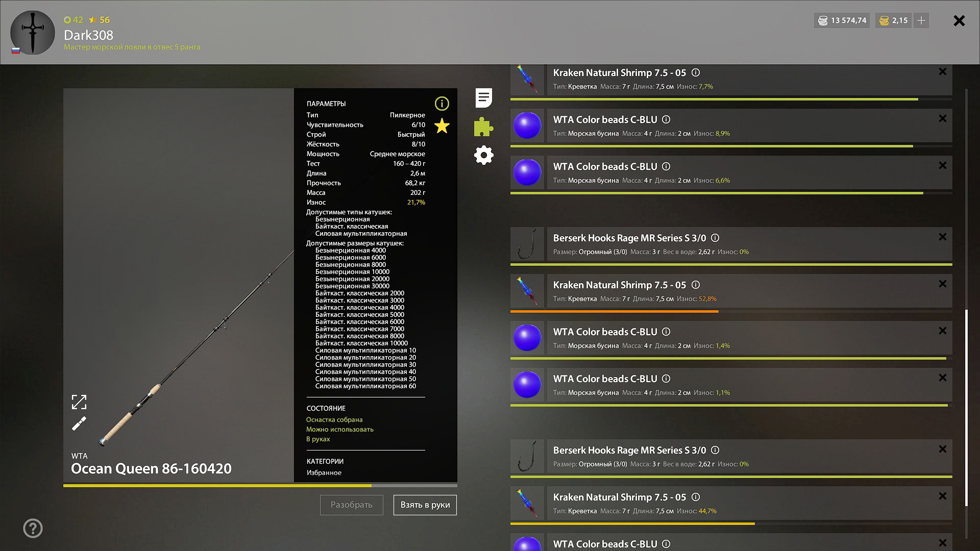This screenshot has height=551, width=980.
Task: Click the blue bead thumbnail with 1,1% wear
Action: 527,385
